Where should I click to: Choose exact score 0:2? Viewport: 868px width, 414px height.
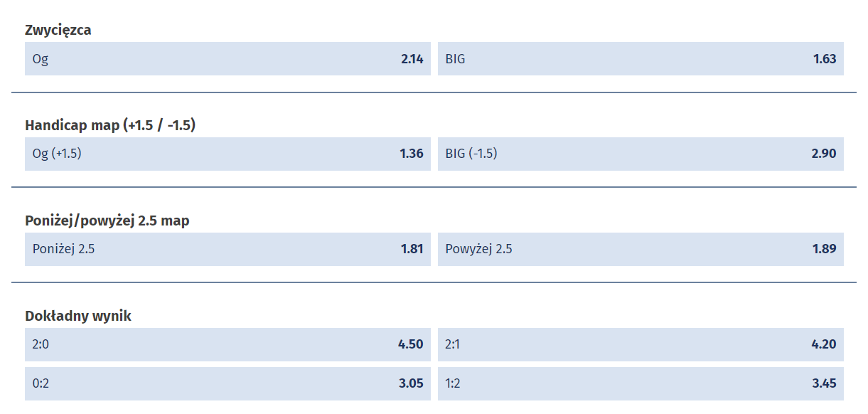coord(227,383)
